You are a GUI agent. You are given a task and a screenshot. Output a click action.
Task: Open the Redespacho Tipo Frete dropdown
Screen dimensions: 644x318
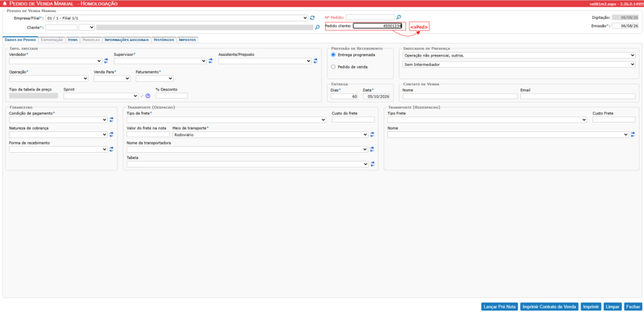487,120
